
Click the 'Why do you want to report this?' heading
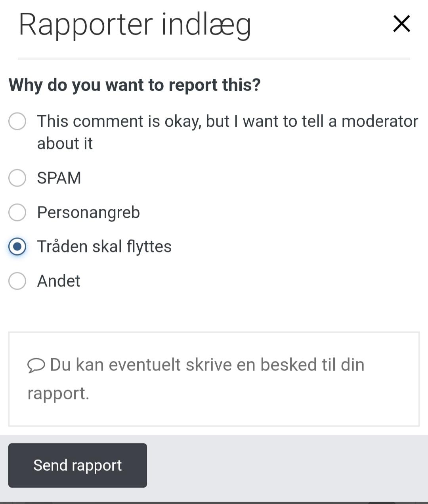135,85
